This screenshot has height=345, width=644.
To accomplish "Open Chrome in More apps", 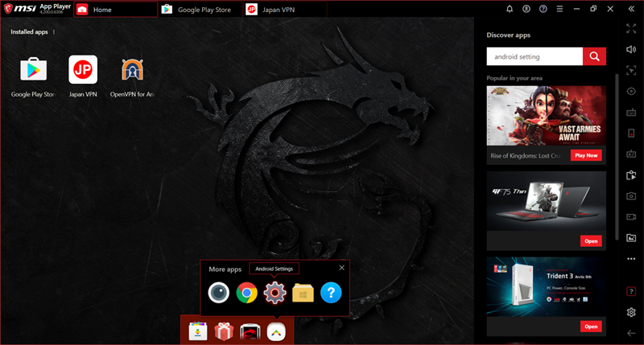I will tap(247, 293).
